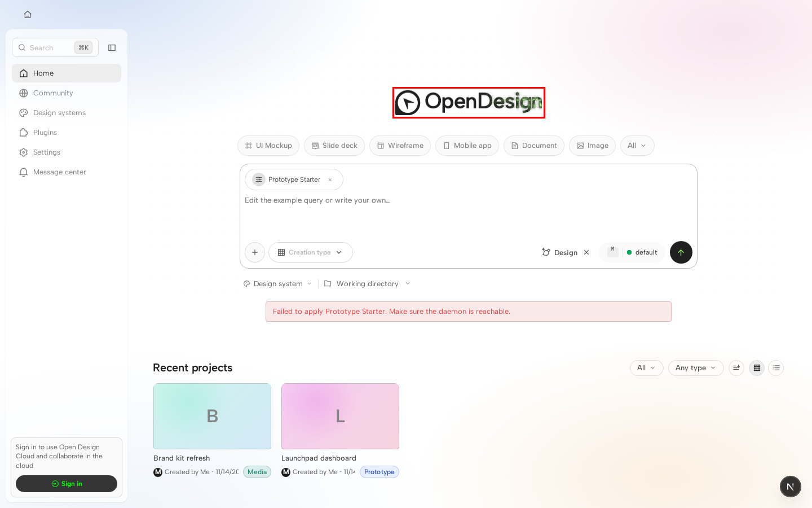Image resolution: width=812 pixels, height=508 pixels.
Task: Pick the Wireframe chip
Action: point(400,146)
